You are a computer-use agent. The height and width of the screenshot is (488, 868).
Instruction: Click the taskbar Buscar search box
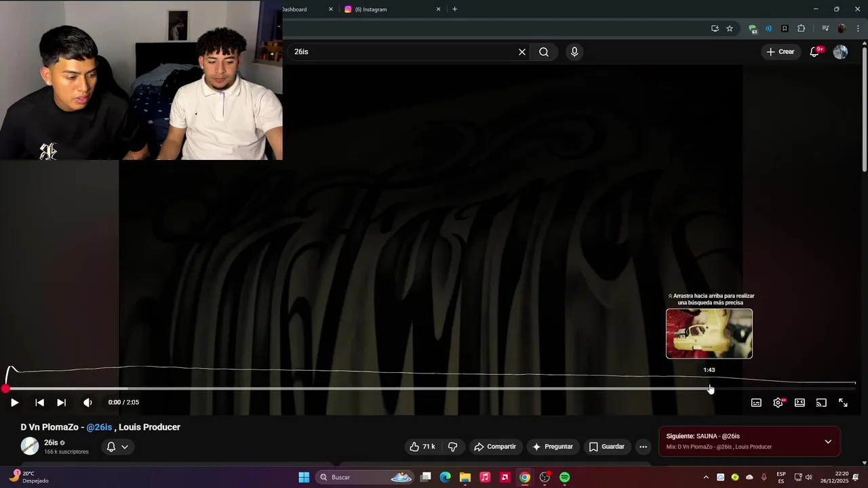366,477
